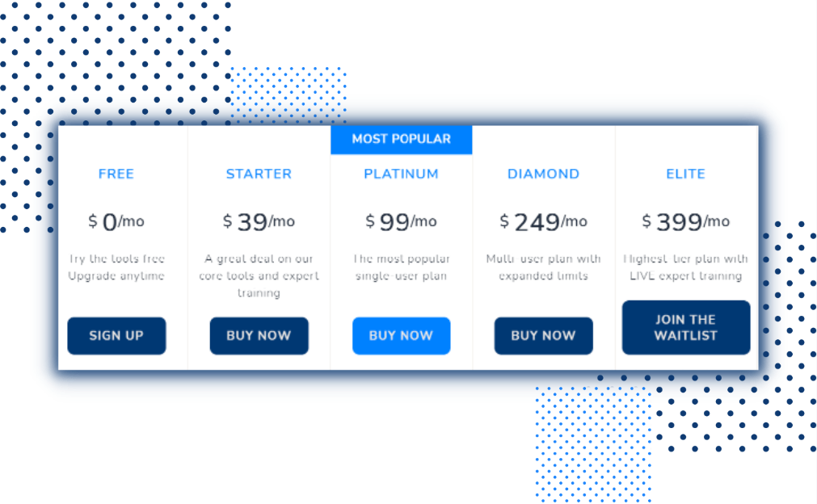Choose the DIAMOND plan title
This screenshot has height=504, width=817.
[543, 174]
